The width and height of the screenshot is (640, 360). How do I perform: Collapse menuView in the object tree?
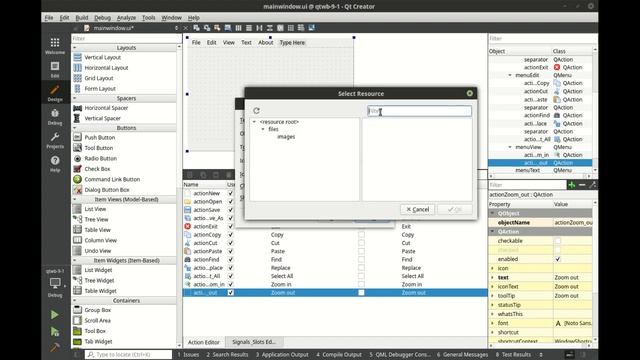pyautogui.click(x=510, y=147)
